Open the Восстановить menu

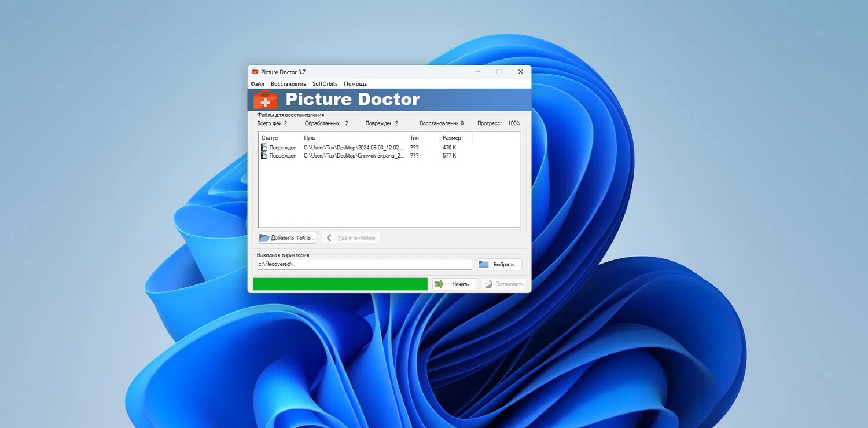point(288,84)
